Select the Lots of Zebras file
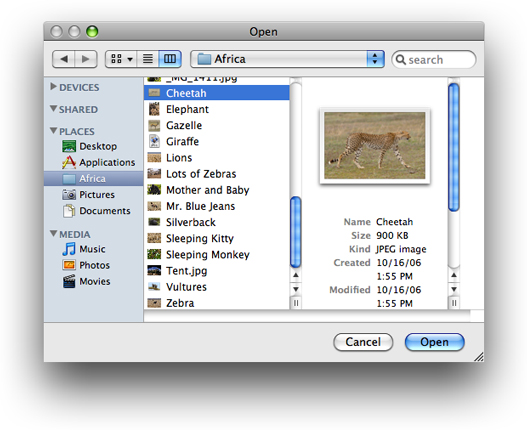 click(216, 174)
